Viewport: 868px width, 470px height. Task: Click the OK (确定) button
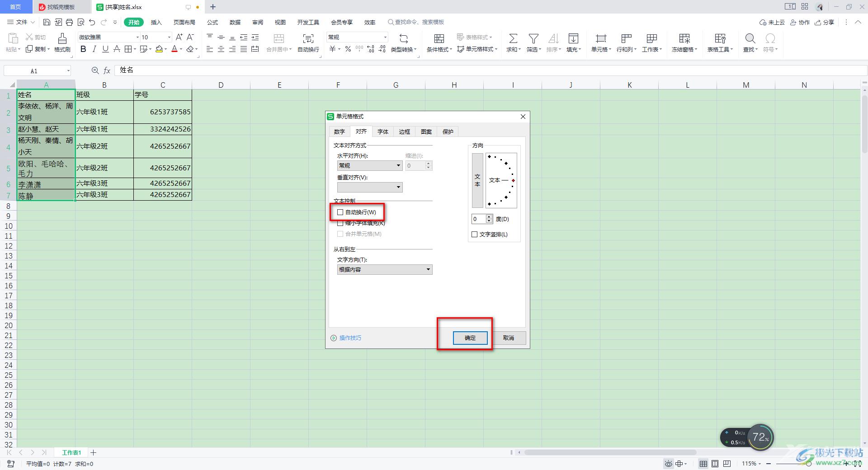click(x=470, y=338)
